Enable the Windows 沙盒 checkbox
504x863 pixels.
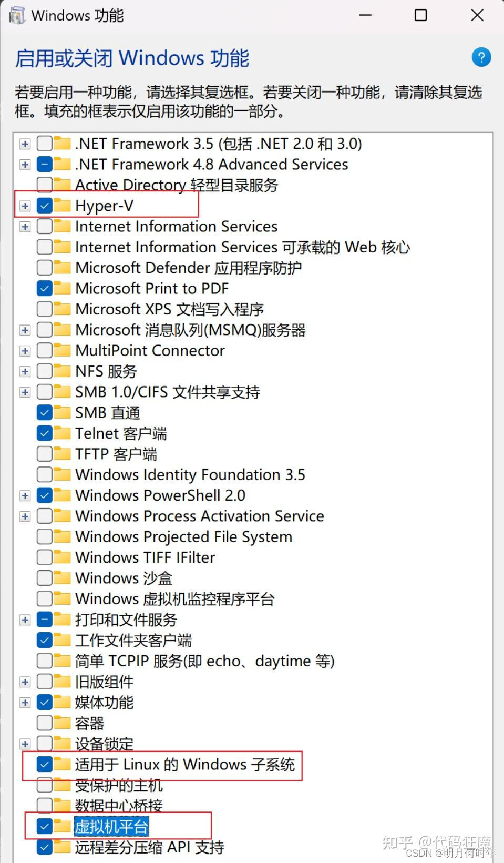click(45, 577)
